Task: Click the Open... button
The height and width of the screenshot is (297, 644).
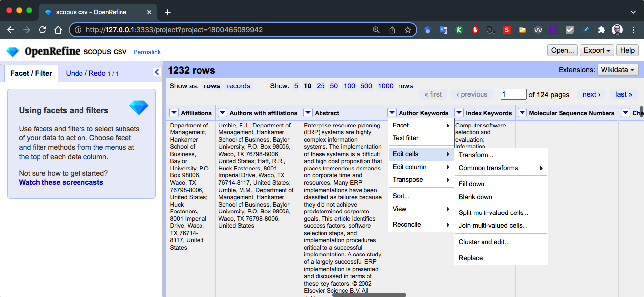Action: (563, 50)
